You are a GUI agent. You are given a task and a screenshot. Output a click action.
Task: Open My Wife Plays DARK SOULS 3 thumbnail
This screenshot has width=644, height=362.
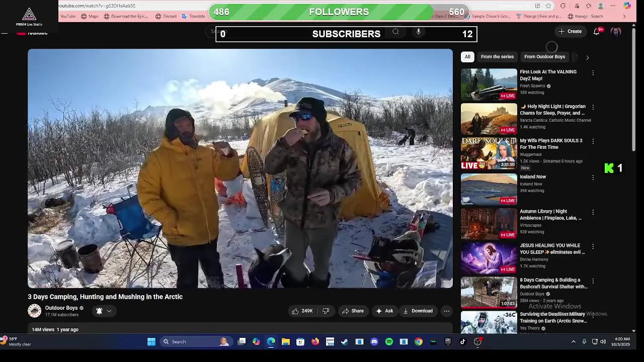(x=489, y=153)
